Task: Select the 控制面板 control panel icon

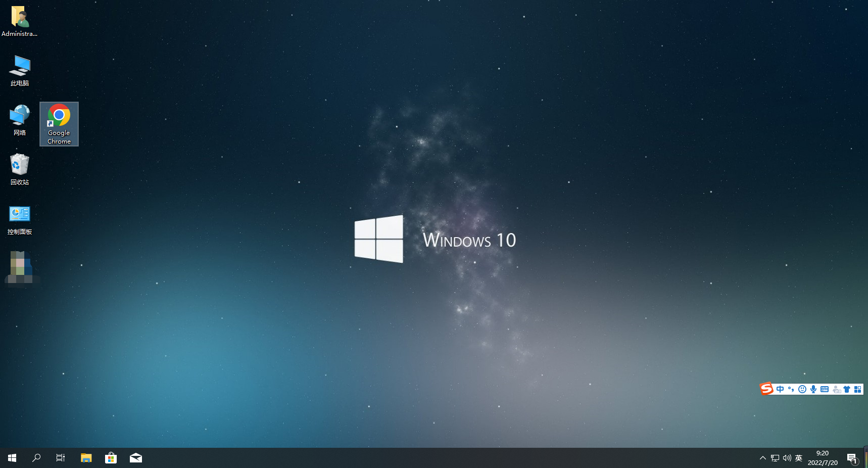Action: pyautogui.click(x=19, y=220)
